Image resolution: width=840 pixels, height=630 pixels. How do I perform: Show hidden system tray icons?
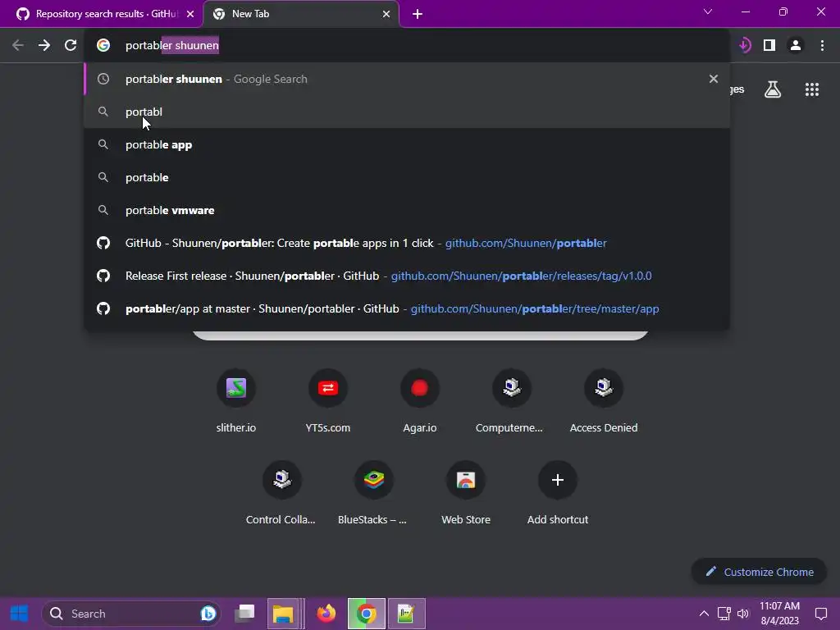tap(704, 614)
